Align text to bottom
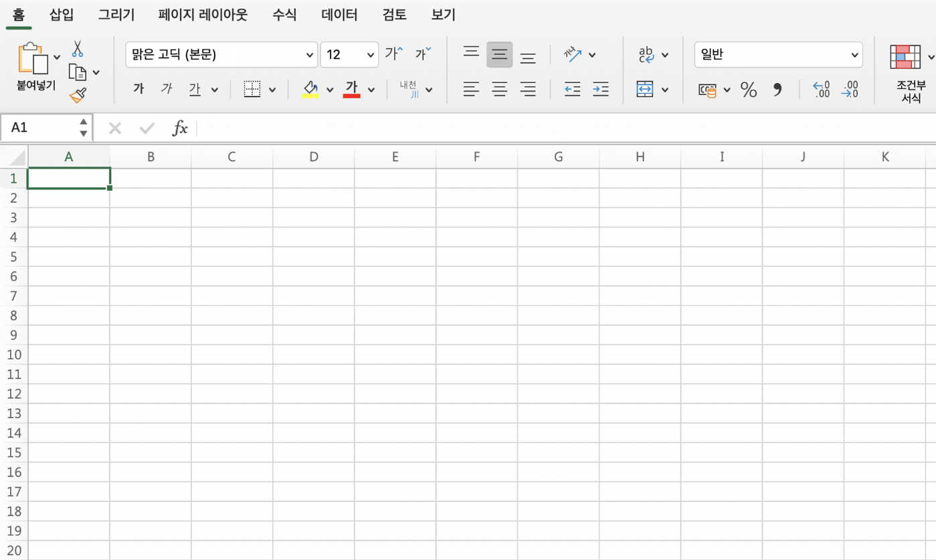This screenshot has width=936, height=560. tap(528, 58)
